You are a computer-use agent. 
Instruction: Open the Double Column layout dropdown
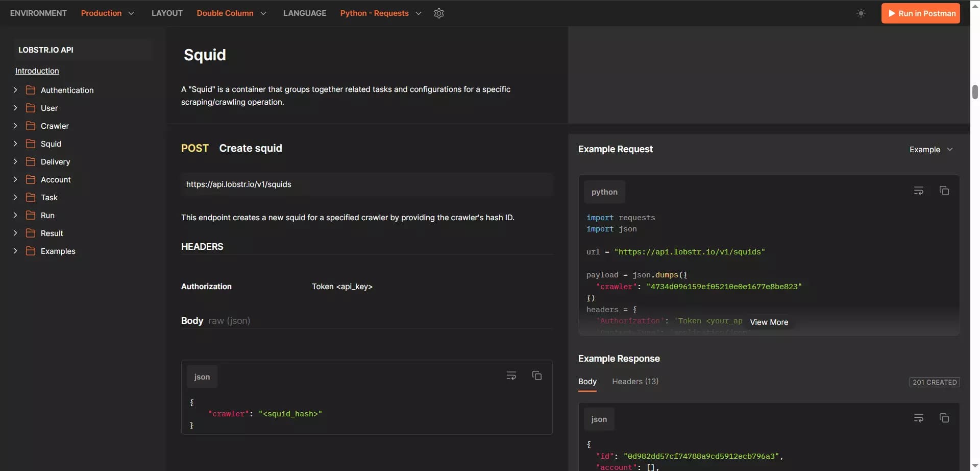[x=232, y=13]
